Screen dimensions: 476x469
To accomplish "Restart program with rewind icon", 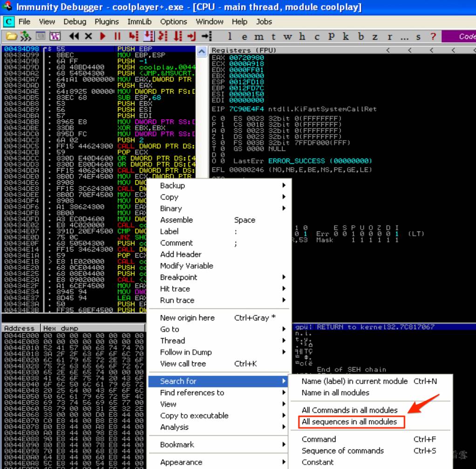I will pyautogui.click(x=74, y=36).
